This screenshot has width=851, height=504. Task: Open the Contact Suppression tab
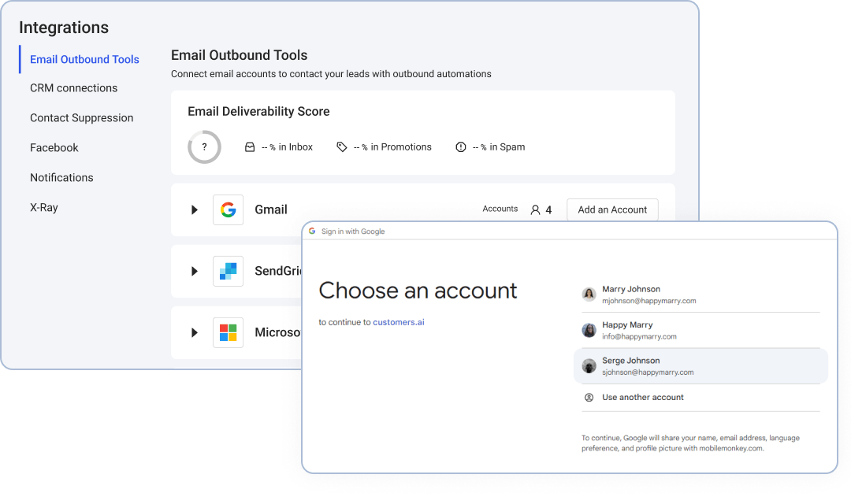pos(81,118)
